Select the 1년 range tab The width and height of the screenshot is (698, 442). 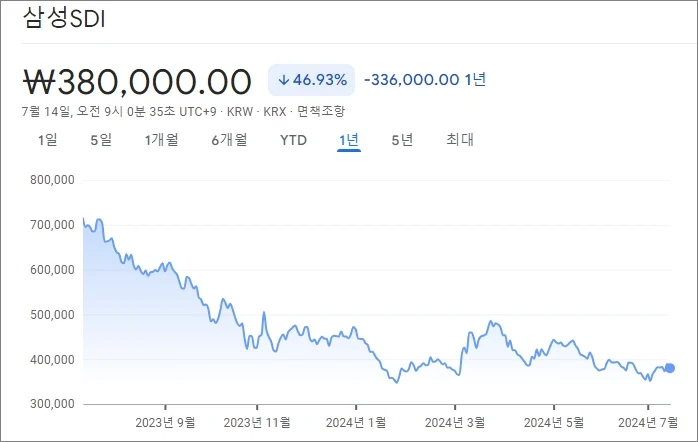pos(349,140)
